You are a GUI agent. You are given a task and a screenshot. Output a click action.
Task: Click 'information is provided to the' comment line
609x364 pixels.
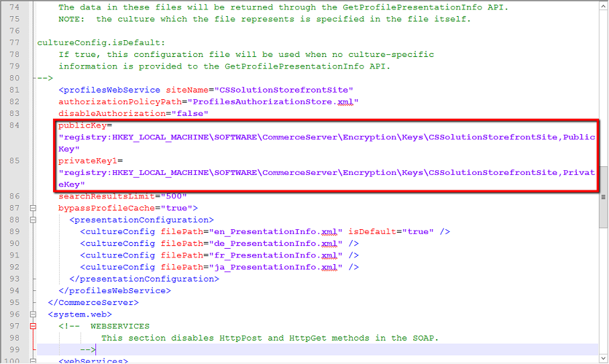coord(225,66)
